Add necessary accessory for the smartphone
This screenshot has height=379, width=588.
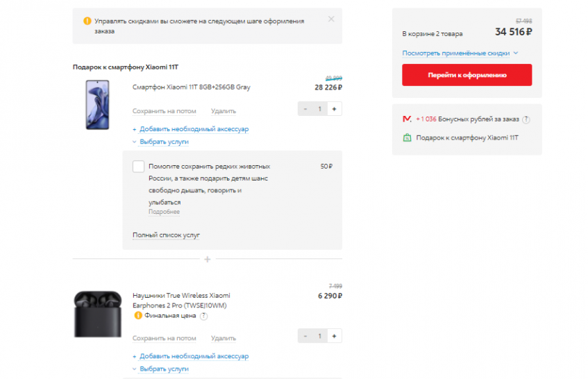(x=190, y=129)
